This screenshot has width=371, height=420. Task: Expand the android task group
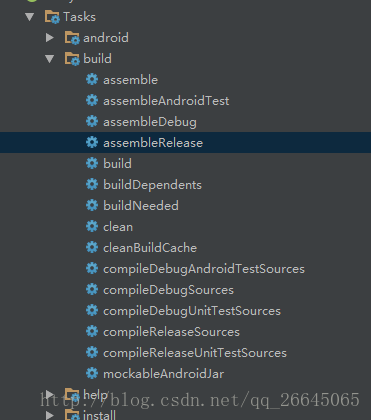(50, 38)
